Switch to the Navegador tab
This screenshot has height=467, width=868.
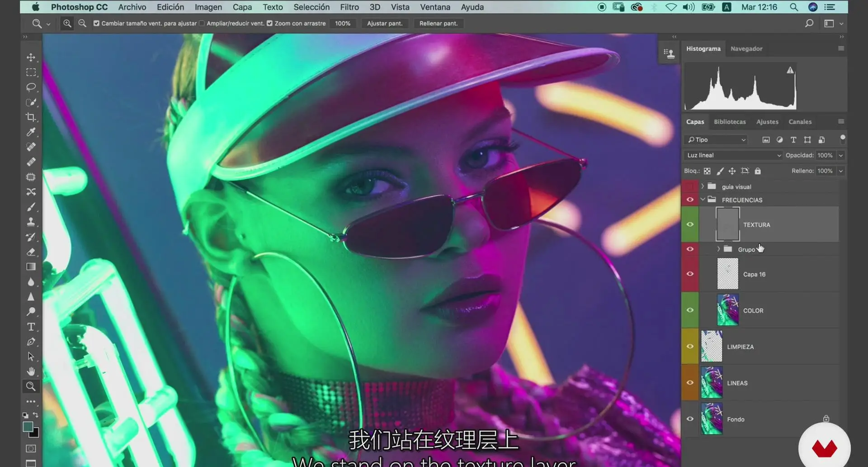746,49
